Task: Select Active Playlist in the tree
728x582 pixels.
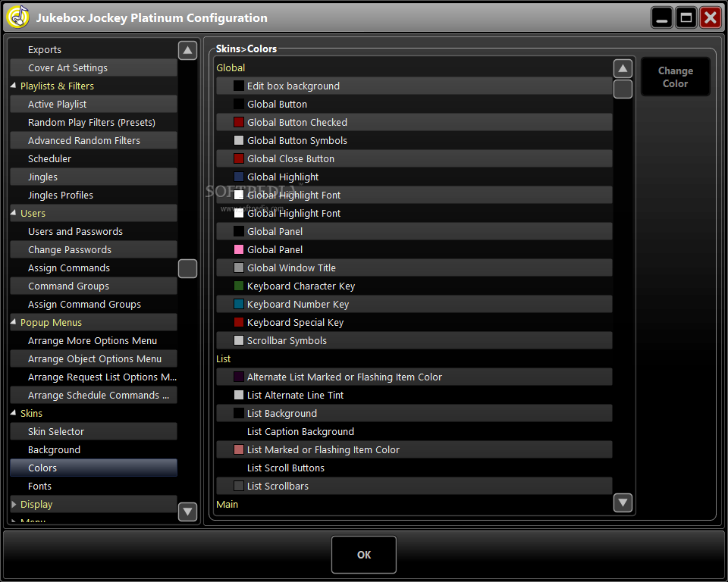Action: pos(93,104)
